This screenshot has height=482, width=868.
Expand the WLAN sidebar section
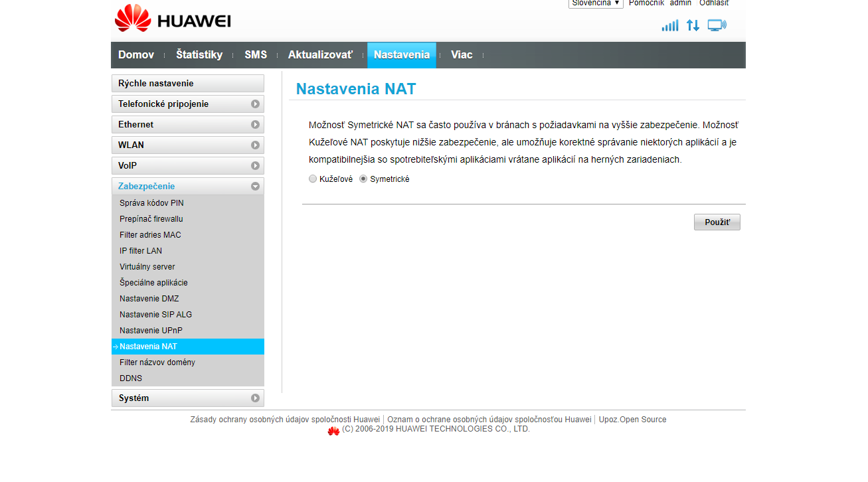click(187, 145)
